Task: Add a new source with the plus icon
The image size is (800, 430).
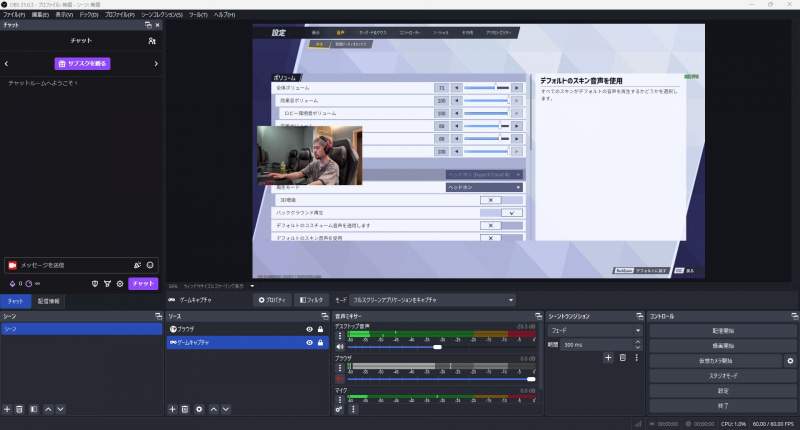Action: (172, 409)
